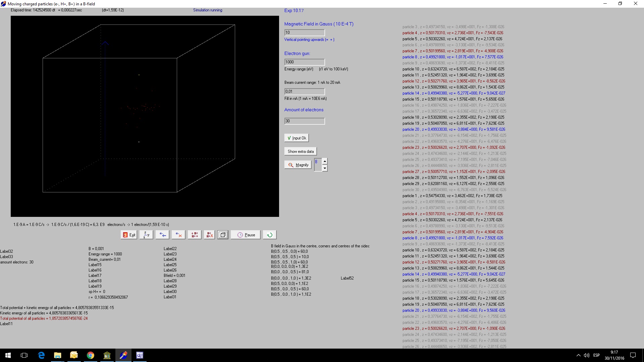Increase magnify value with up arrow
644x362 pixels.
click(325, 162)
